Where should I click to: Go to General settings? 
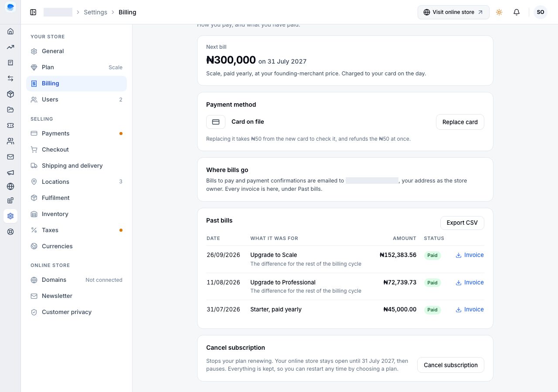(x=76, y=51)
